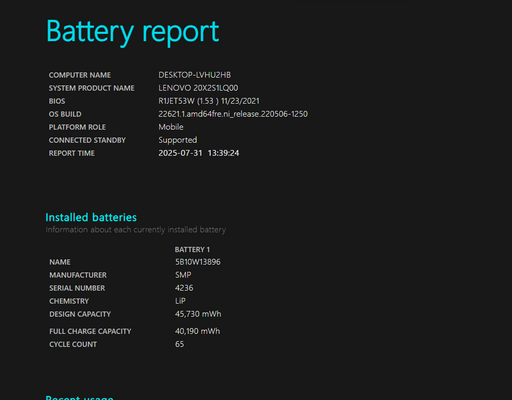Select the serial number 4236
Image resolution: width=512 pixels, height=400 pixels.
[184, 288]
